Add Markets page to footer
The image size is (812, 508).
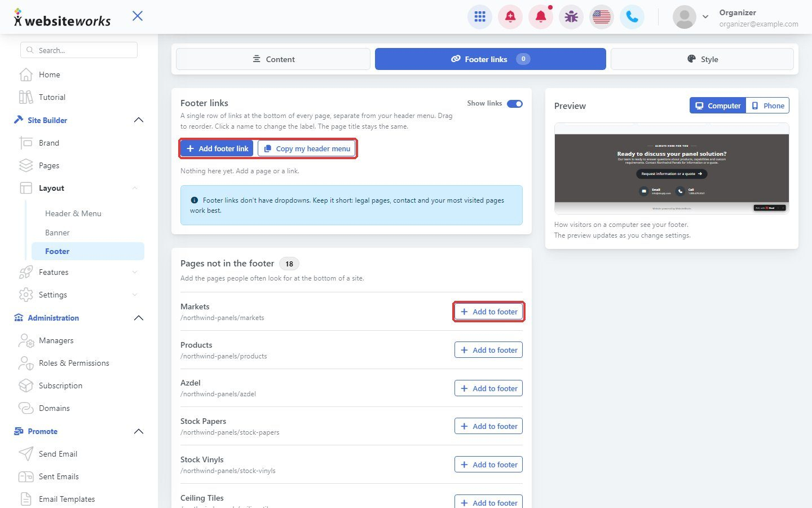489,312
